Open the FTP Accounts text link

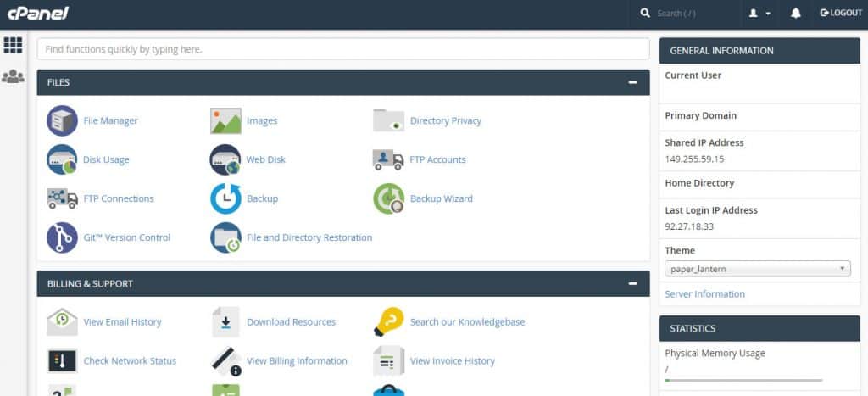pyautogui.click(x=437, y=159)
